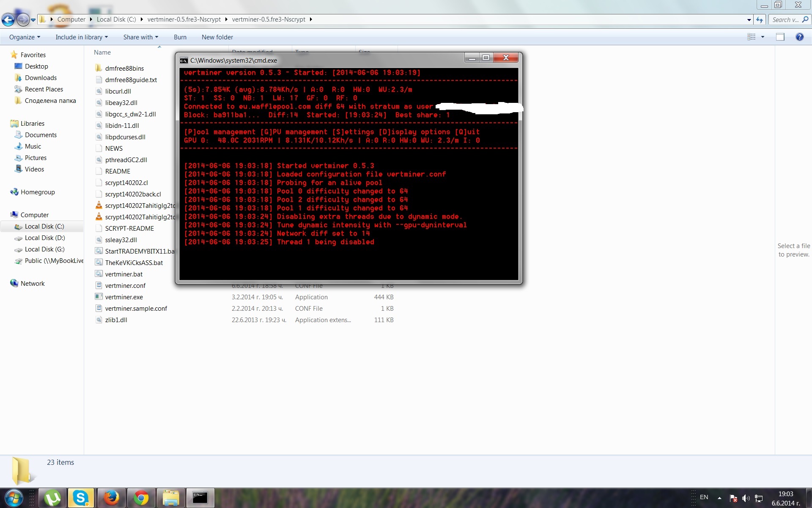This screenshot has height=508, width=812.
Task: Select the zlib1.dll file
Action: (116, 320)
